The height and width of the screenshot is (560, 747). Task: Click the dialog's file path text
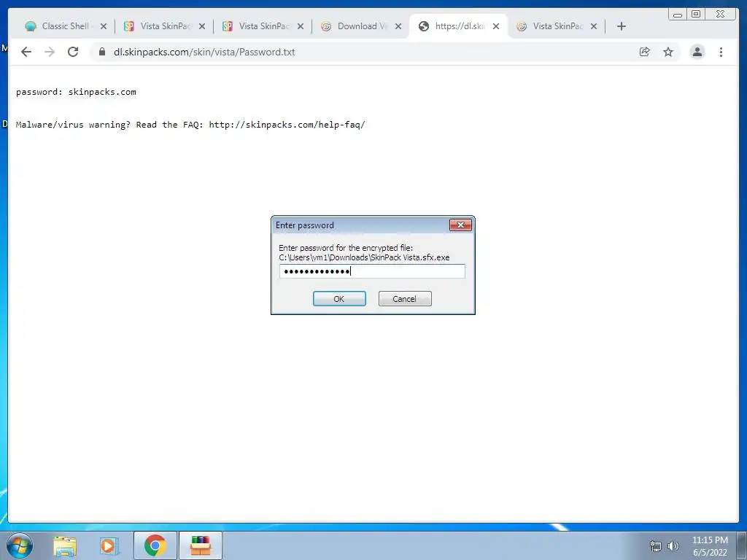coord(364,257)
